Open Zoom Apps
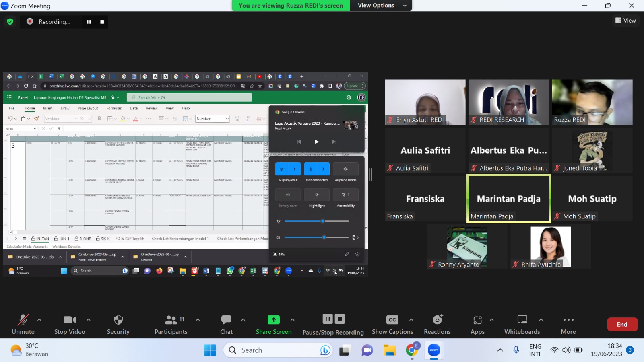 point(477,324)
